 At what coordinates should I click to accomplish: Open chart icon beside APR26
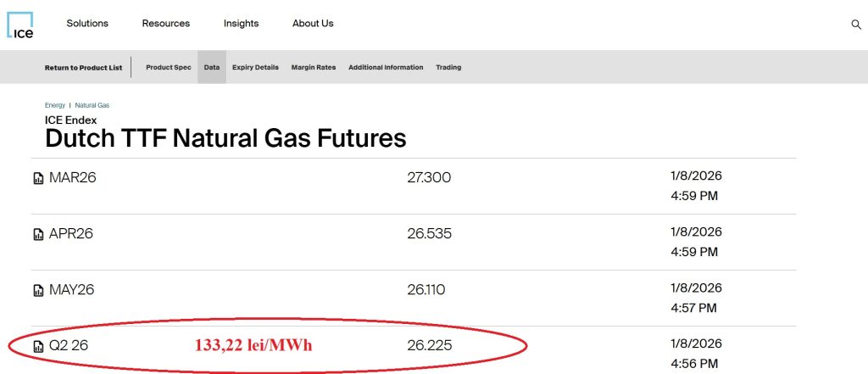point(38,234)
